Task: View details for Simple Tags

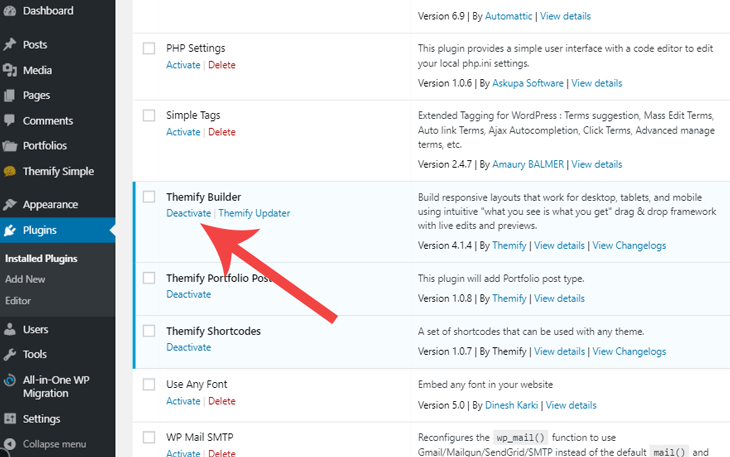Action: coord(597,164)
